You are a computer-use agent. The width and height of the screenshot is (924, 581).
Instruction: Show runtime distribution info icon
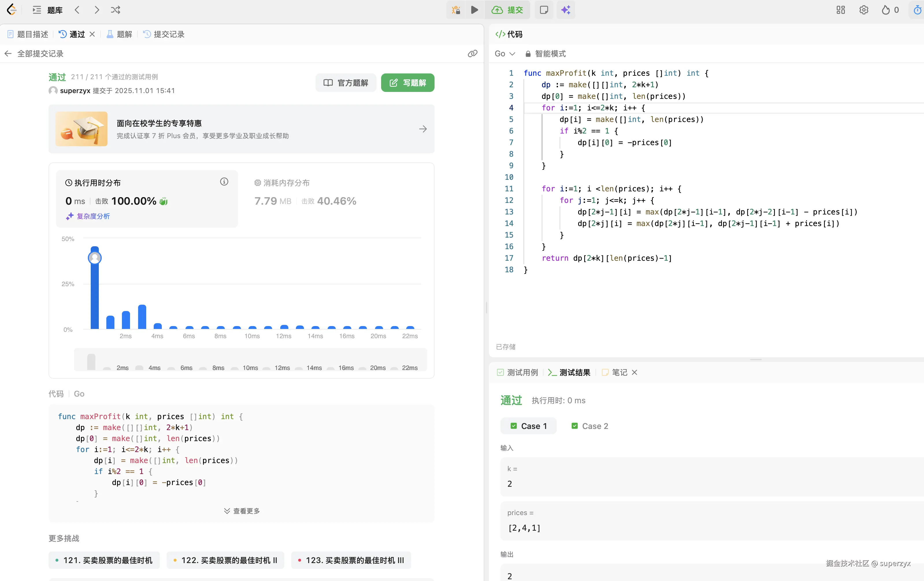224,182
